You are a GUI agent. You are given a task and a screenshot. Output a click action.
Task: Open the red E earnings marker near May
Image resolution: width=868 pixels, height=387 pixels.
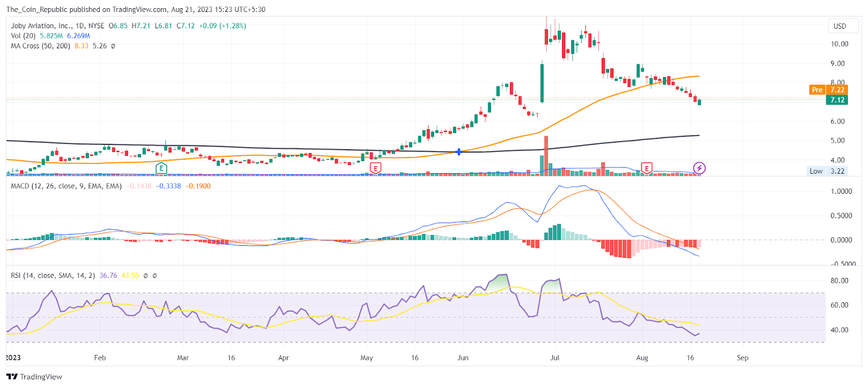coord(375,168)
